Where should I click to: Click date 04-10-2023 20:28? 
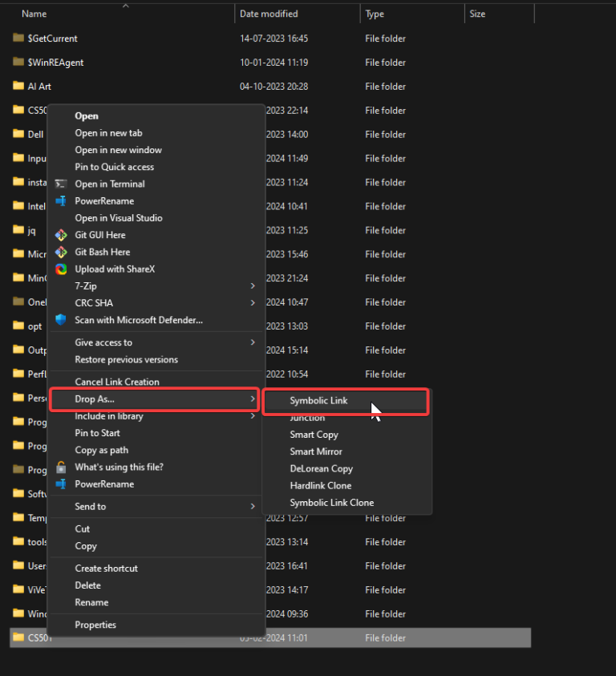tap(274, 87)
